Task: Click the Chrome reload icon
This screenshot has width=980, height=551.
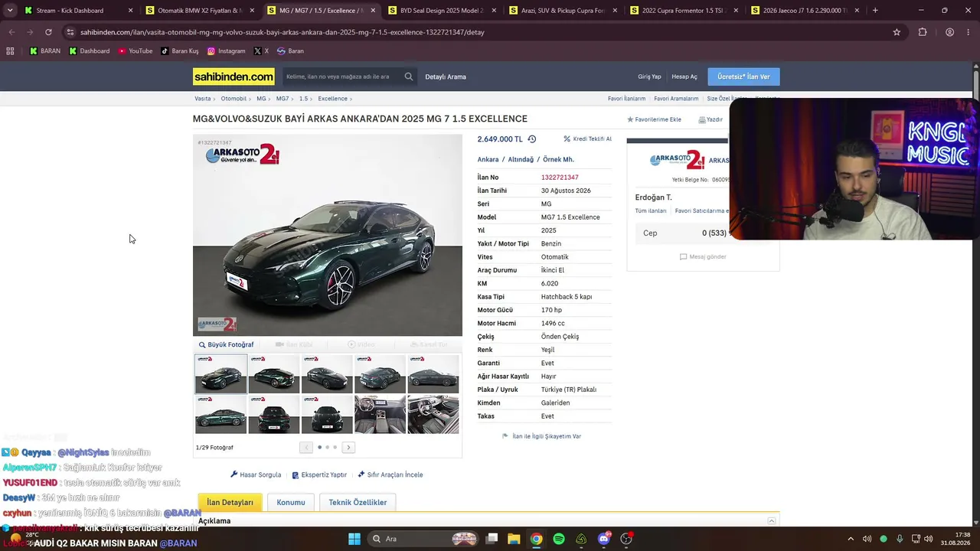Action: (48, 32)
